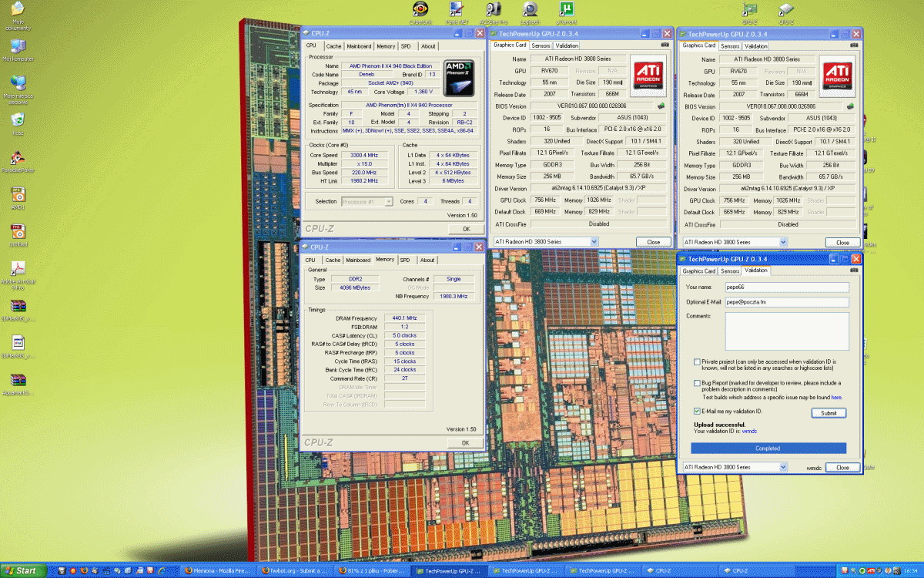This screenshot has width=924, height=578.
Task: Switch to Cache tab in upper CPU-Z window
Action: [333, 46]
